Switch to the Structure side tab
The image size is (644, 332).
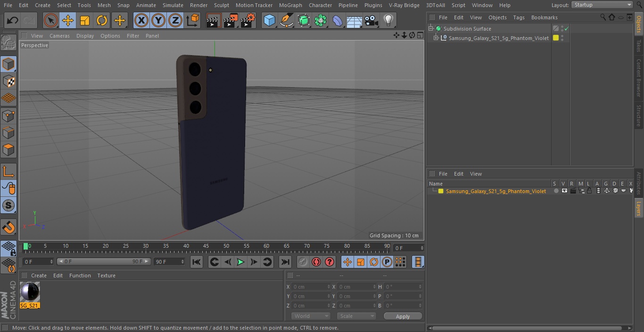pyautogui.click(x=639, y=115)
